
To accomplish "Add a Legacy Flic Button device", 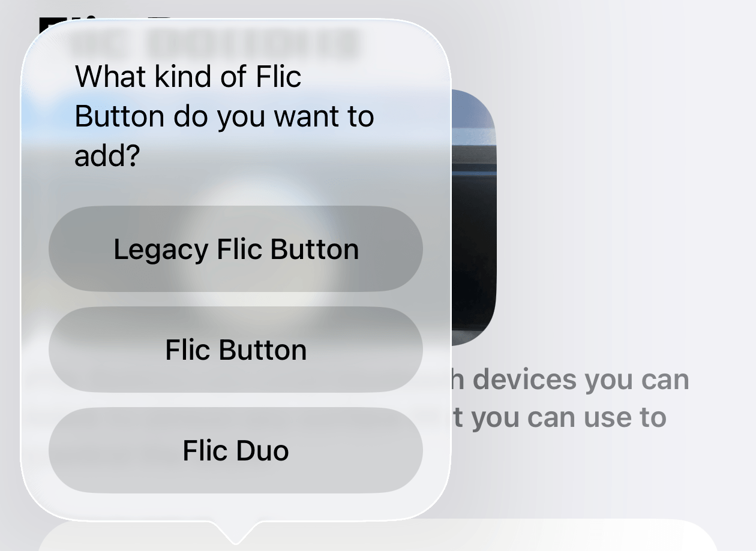I will (x=236, y=249).
